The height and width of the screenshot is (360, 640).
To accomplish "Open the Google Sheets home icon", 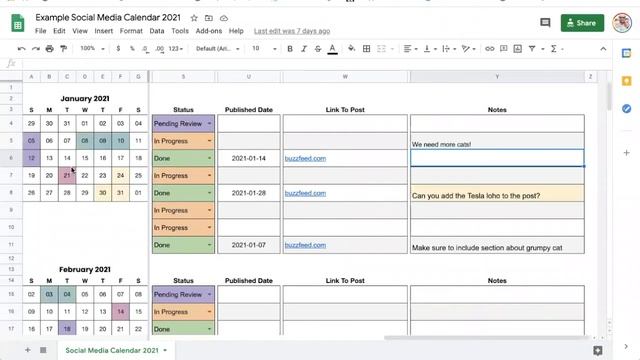I will click(x=18, y=23).
